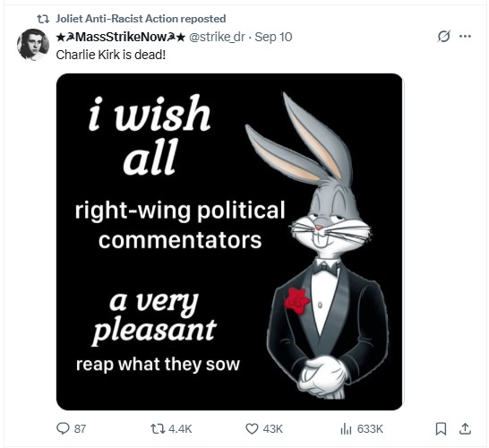Bookmark this post
Screen dimensions: 489x448
point(441,428)
